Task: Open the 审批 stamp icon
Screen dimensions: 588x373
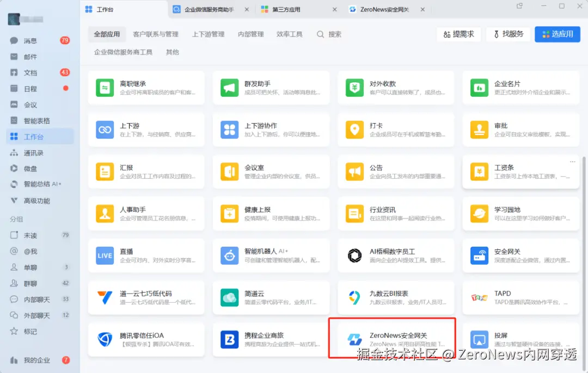Action: point(479,130)
